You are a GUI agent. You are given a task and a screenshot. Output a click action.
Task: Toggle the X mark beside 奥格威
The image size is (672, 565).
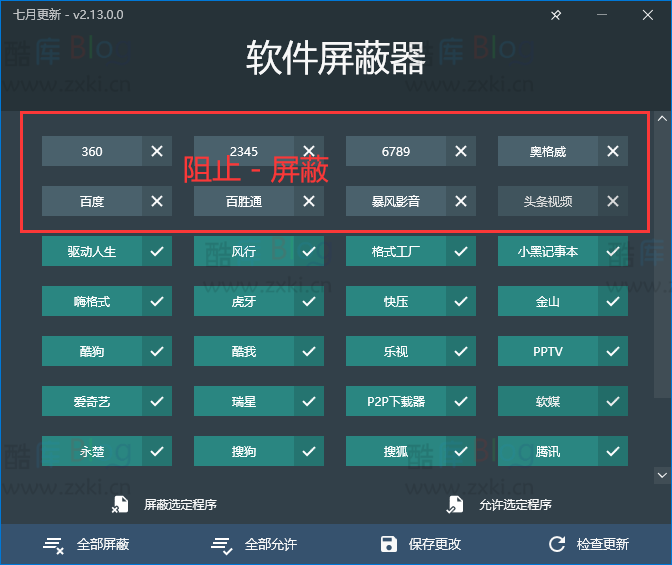pyautogui.click(x=613, y=151)
